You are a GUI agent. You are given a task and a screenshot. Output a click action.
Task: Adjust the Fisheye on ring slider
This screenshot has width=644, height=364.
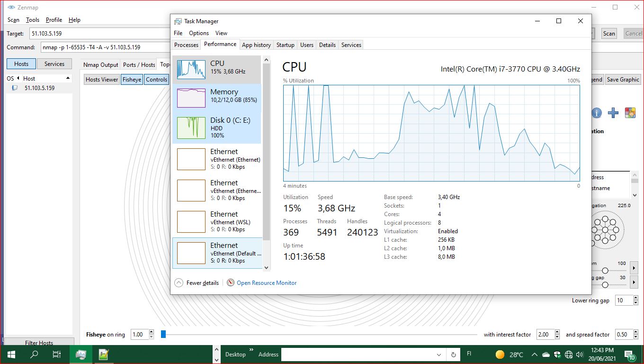coord(163,334)
